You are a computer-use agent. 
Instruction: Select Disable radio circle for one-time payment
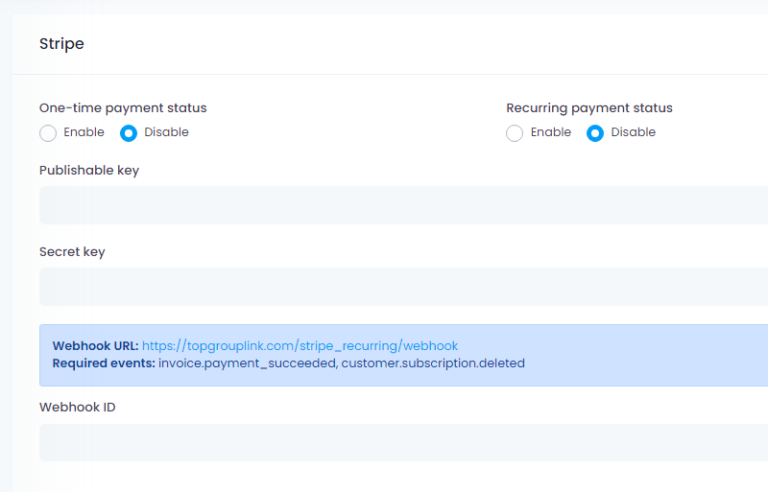click(128, 133)
